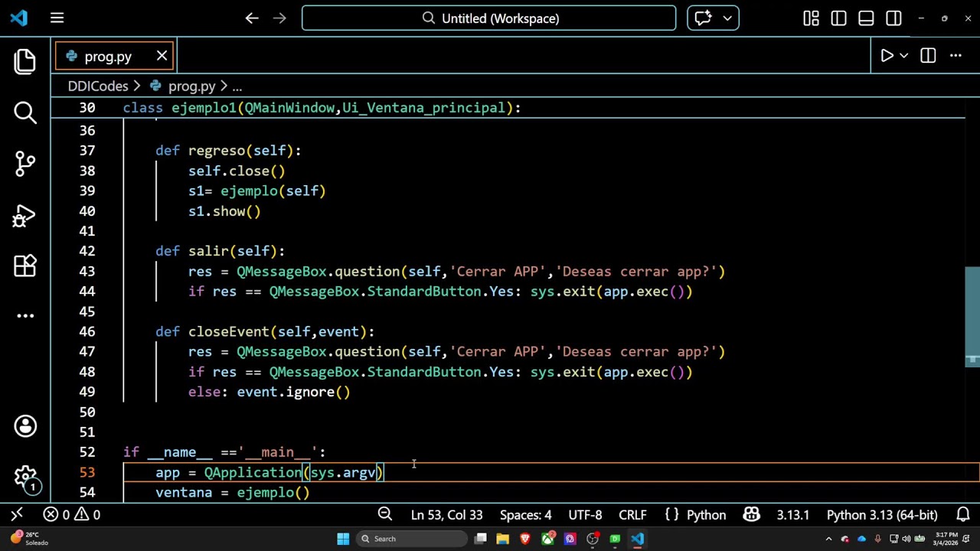Expand the run button dropdown arrow
980x551 pixels.
tap(904, 56)
